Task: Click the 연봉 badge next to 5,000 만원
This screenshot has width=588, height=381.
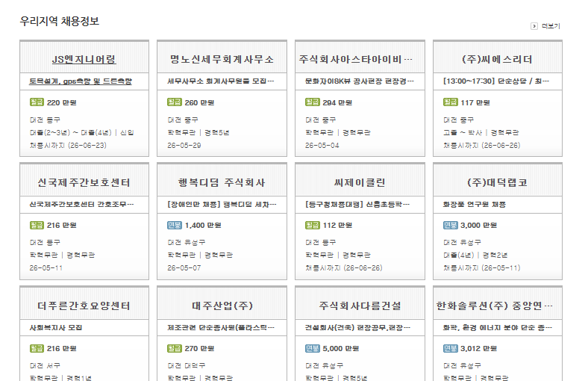Action: point(313,348)
